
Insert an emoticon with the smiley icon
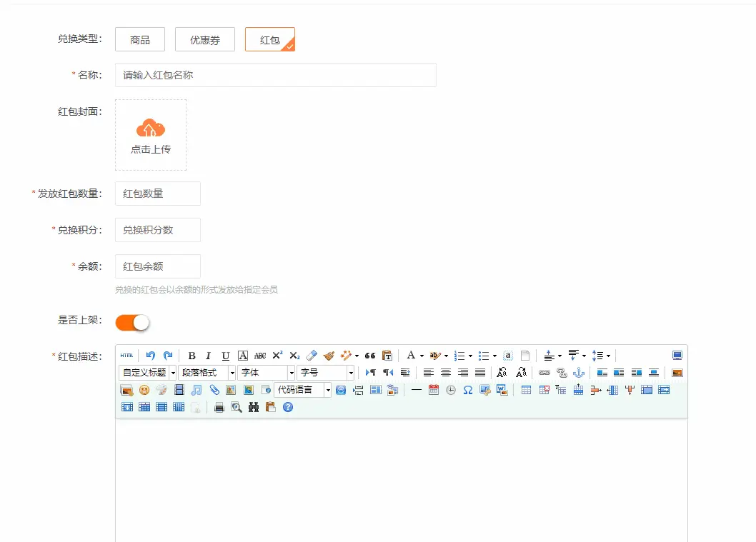(144, 390)
